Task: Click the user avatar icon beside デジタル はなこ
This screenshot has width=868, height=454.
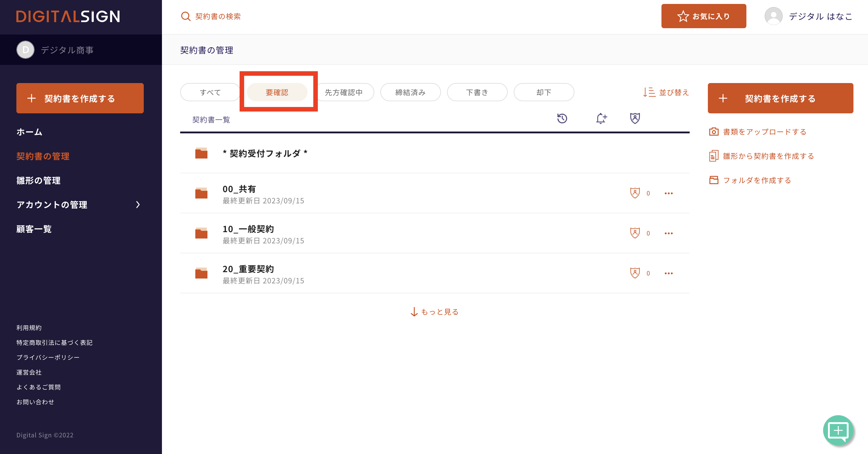Action: coord(773,16)
